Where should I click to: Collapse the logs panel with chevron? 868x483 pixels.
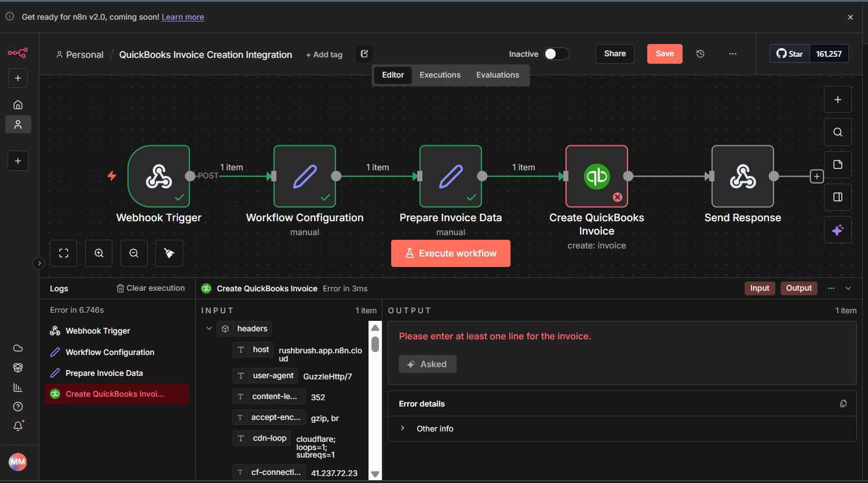pyautogui.click(x=848, y=288)
